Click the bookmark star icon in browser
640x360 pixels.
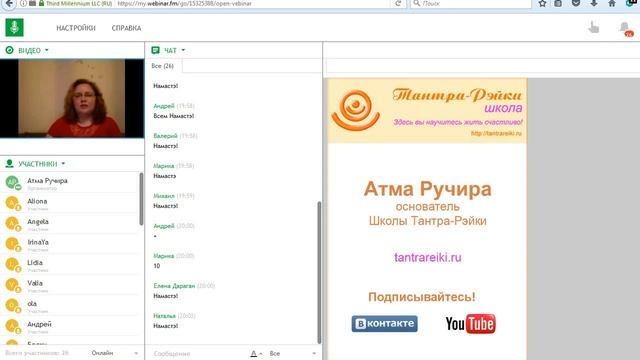(542, 4)
